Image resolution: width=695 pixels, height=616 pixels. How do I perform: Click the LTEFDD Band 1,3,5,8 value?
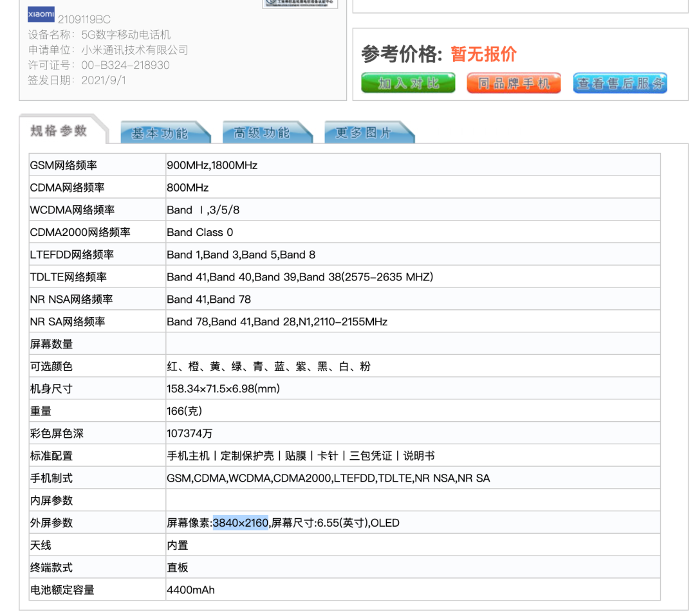(x=241, y=255)
